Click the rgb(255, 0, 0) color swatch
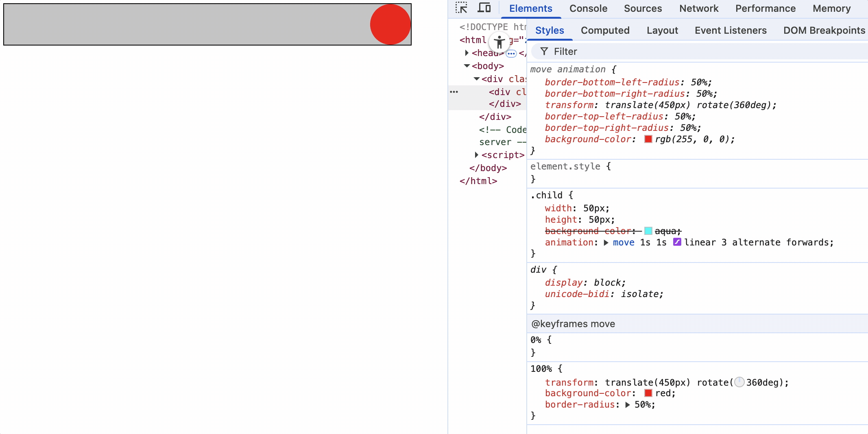868x434 pixels. point(648,139)
